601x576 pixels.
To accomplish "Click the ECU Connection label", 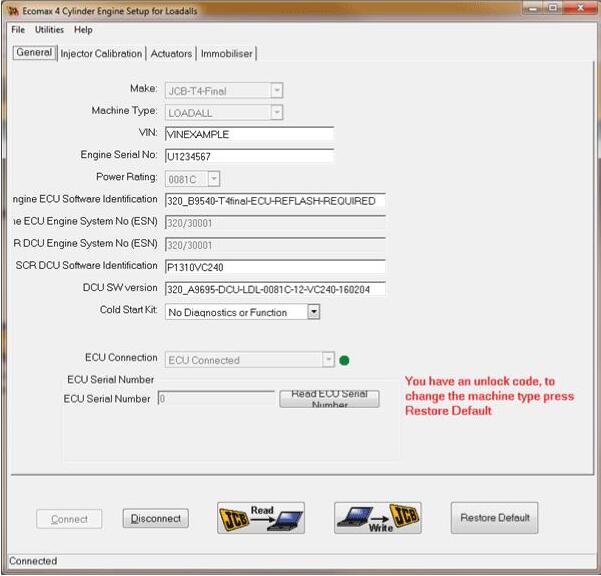I will click(x=121, y=357).
